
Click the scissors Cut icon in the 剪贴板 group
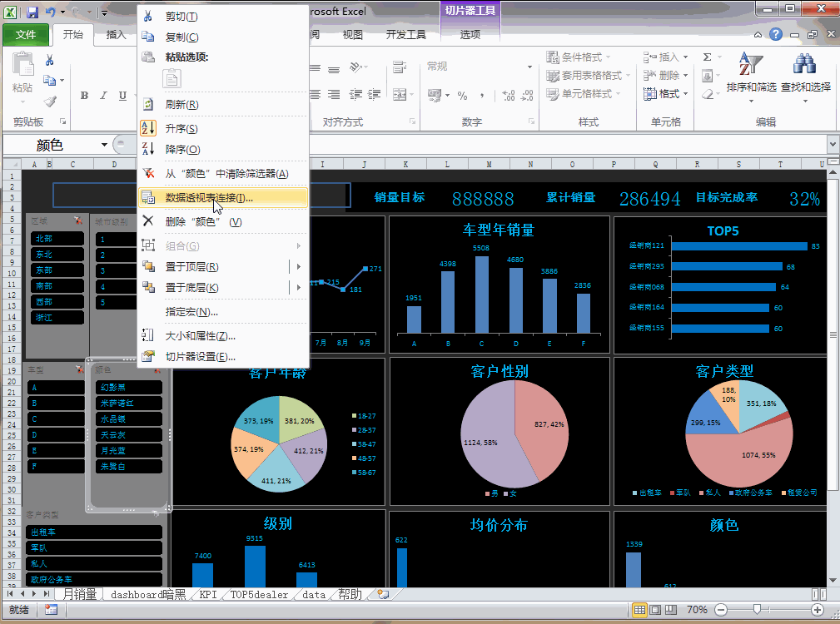49,60
